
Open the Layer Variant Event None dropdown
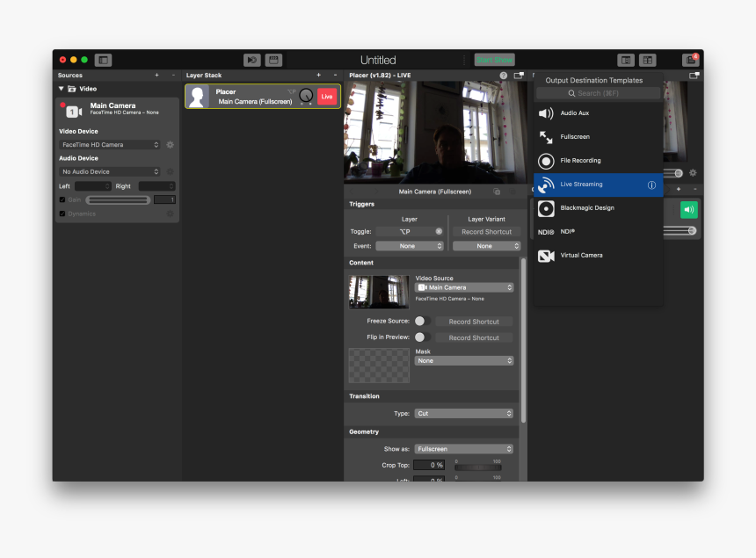486,246
